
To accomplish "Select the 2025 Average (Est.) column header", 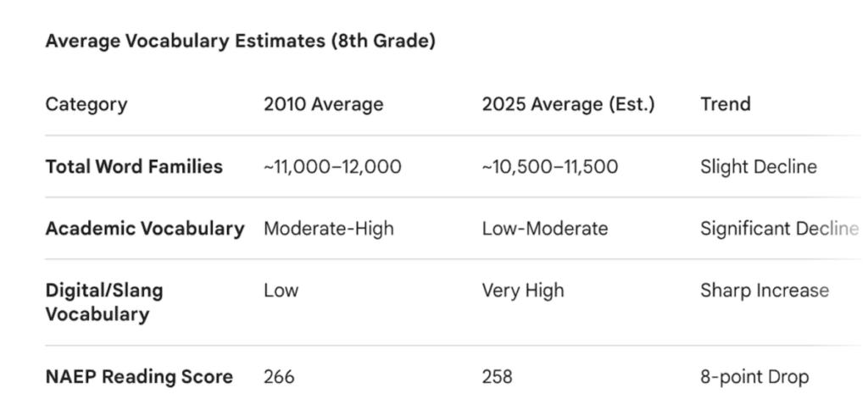I will 568,104.
